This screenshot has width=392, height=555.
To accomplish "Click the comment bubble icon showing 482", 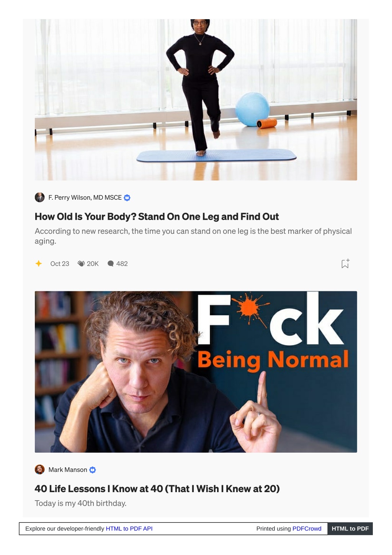I will (111, 264).
